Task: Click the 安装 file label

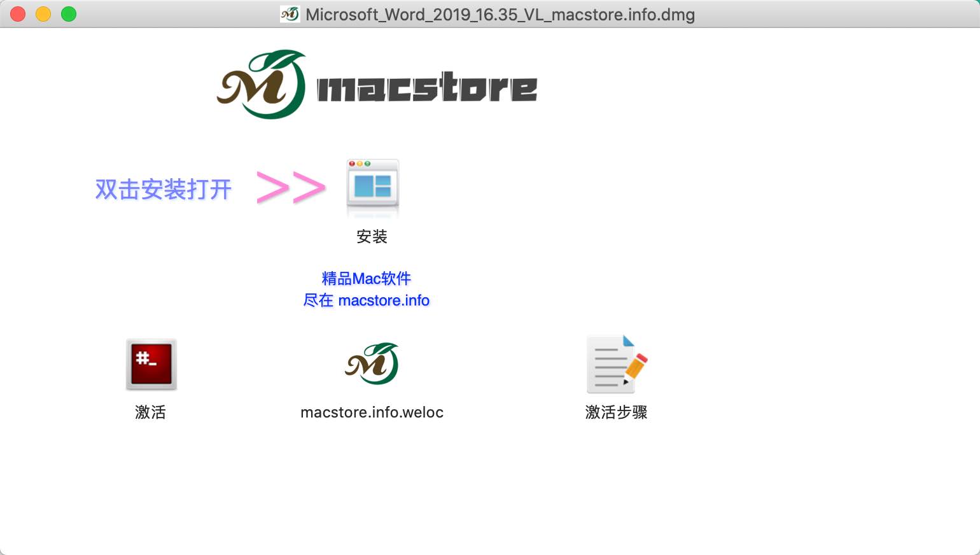Action: (372, 237)
